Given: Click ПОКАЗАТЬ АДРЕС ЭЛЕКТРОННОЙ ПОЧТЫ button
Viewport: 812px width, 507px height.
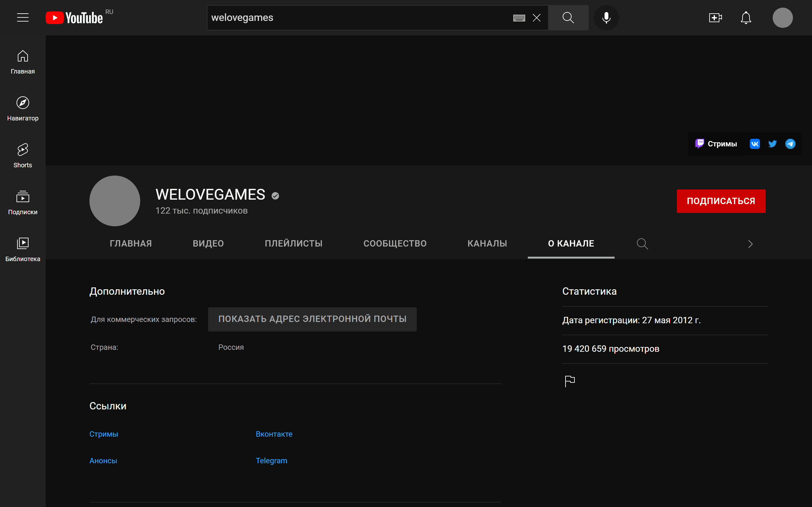Looking at the screenshot, I should pyautogui.click(x=312, y=319).
